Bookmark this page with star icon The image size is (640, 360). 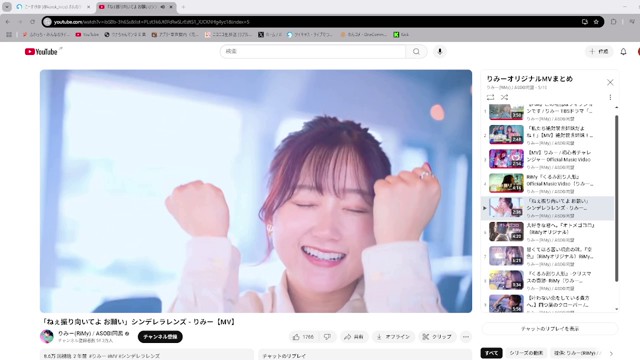click(596, 22)
